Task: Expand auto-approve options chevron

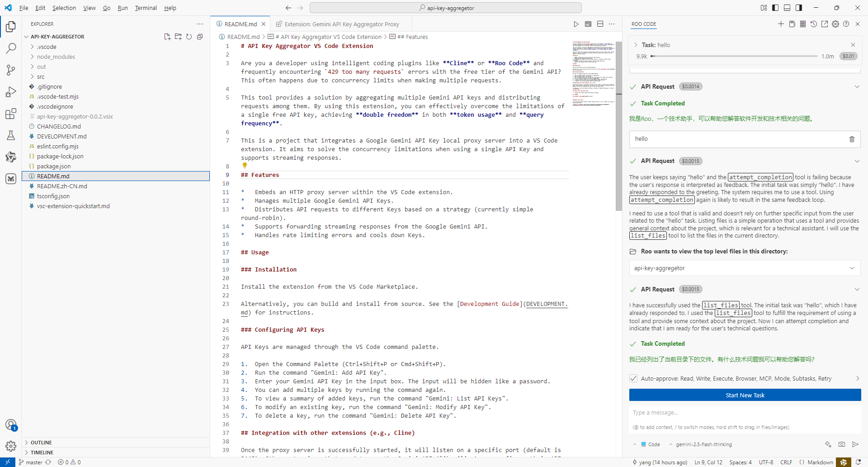Action: [x=858, y=378]
